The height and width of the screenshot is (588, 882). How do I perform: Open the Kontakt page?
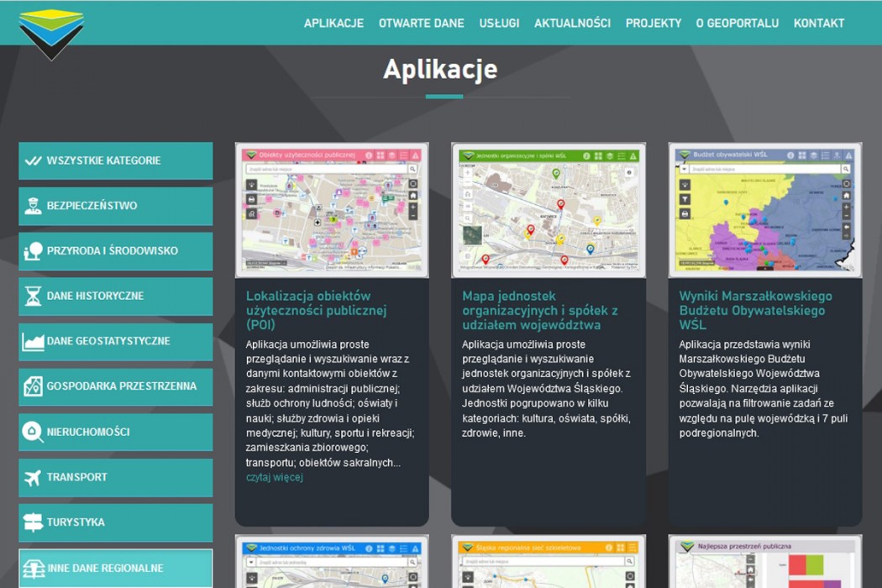tap(818, 24)
